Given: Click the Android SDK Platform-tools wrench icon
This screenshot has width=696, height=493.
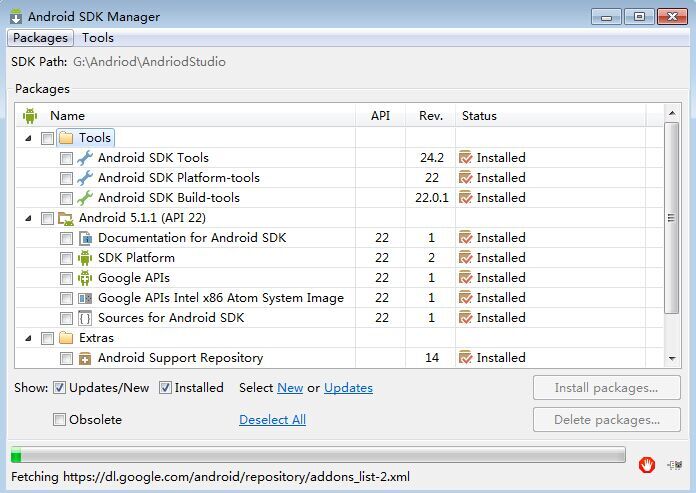Looking at the screenshot, I should pos(85,177).
